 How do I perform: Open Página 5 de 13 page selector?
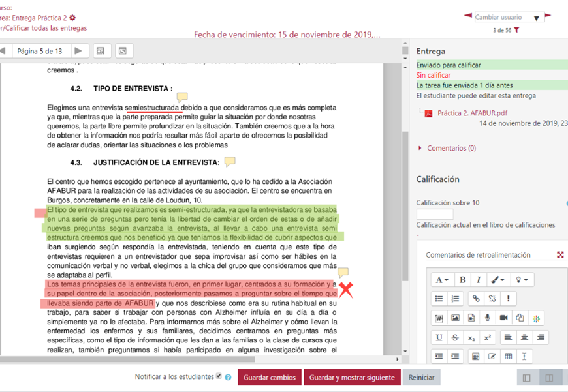(x=40, y=51)
